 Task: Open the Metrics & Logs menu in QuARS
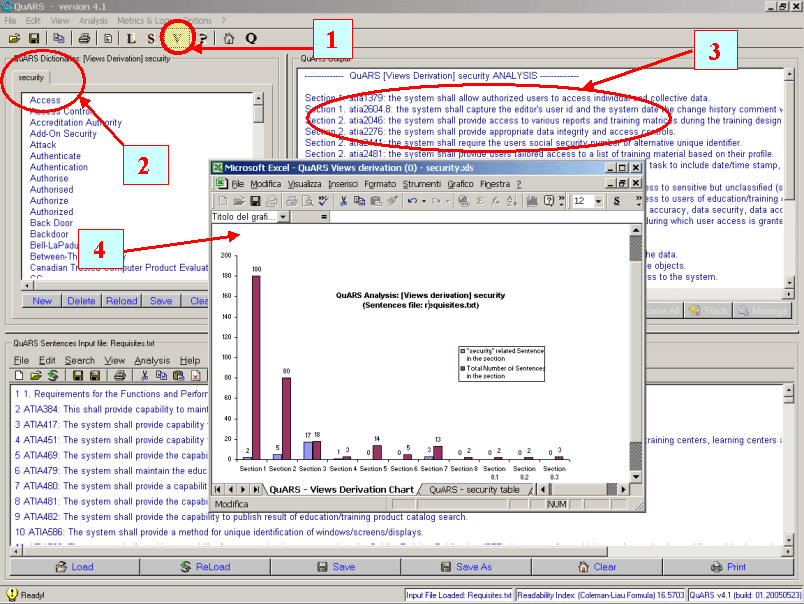[144, 21]
